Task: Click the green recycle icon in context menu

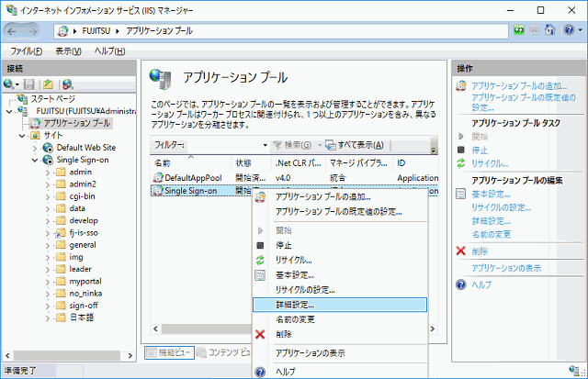Action: click(260, 260)
